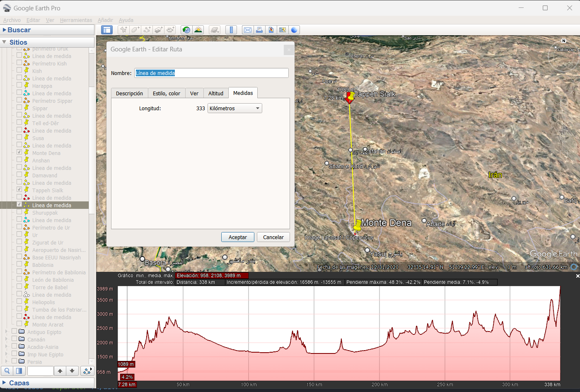Viewport: 580px width, 392px height.
Task: Click the move-down arrow in Sitios panel
Action: pyautogui.click(x=72, y=371)
